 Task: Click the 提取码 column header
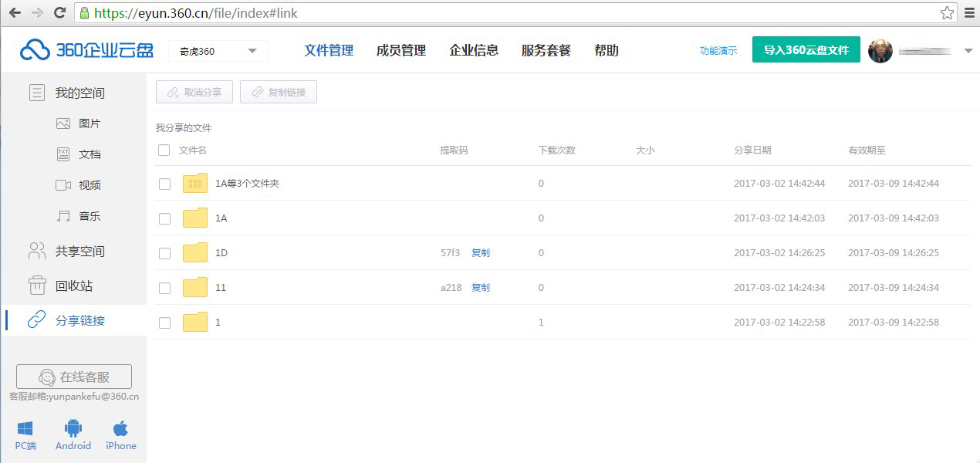[x=454, y=150]
